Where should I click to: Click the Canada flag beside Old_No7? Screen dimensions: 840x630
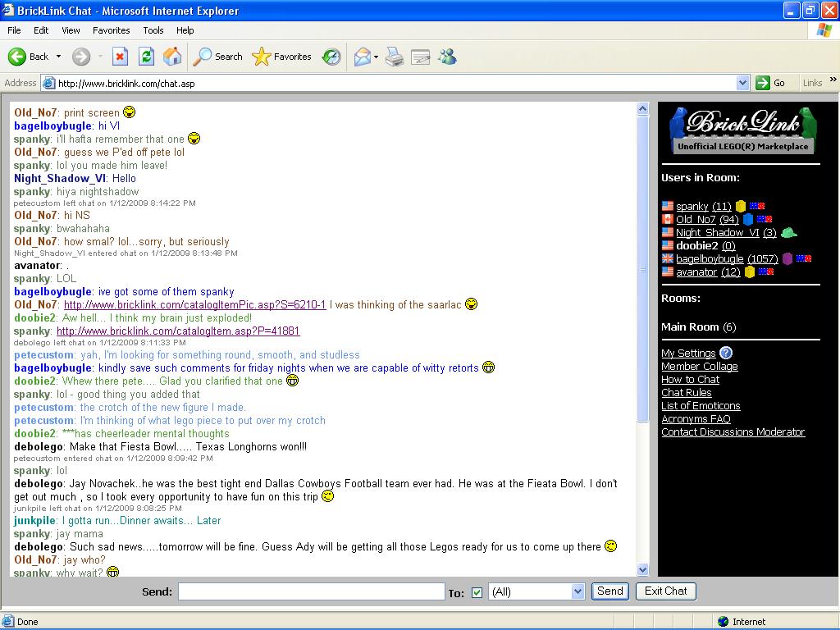point(668,219)
